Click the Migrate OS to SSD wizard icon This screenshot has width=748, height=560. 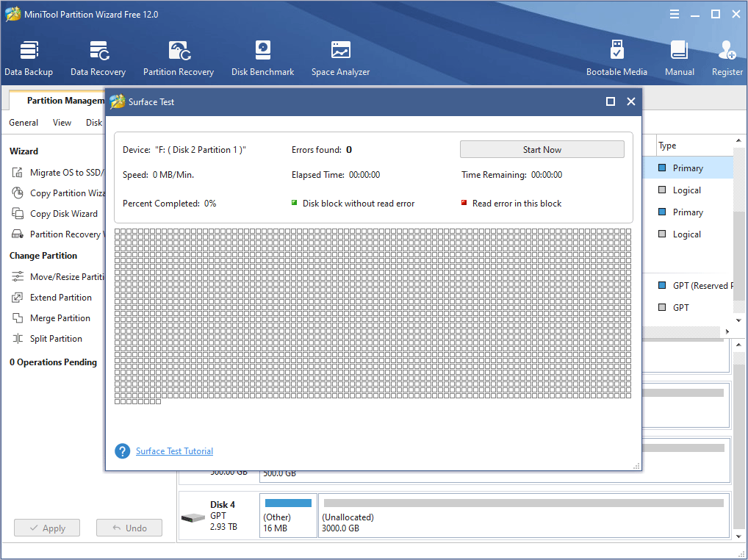pos(17,173)
